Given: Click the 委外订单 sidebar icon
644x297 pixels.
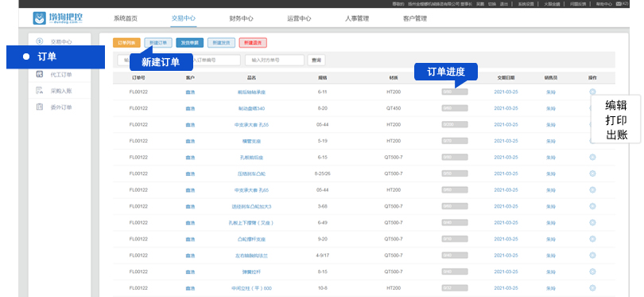Looking at the screenshot, I should [40, 107].
